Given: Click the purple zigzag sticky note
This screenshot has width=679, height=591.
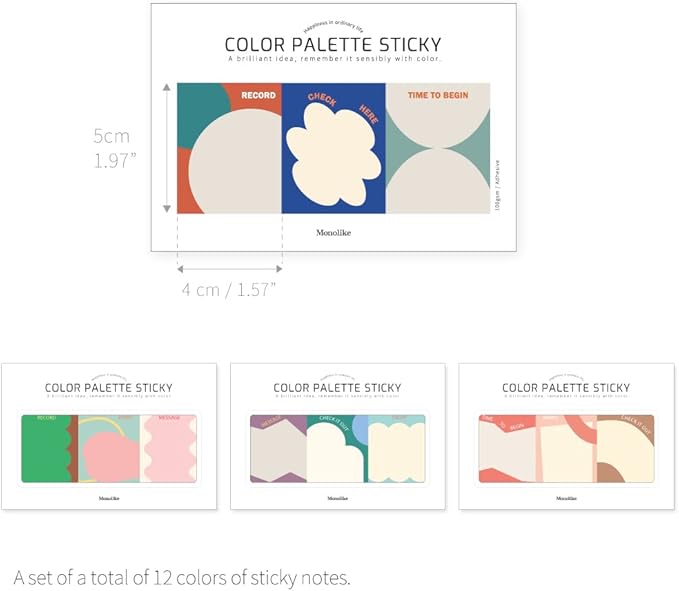Looking at the screenshot, I should [277, 449].
